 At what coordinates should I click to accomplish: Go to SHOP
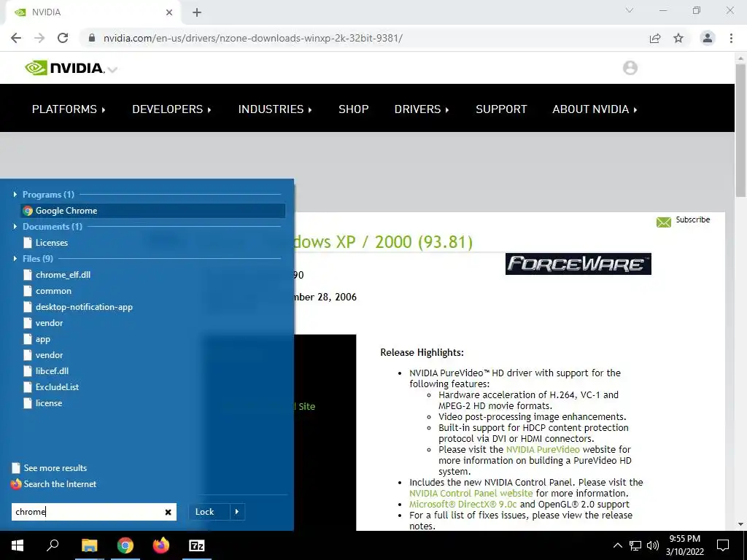[354, 109]
